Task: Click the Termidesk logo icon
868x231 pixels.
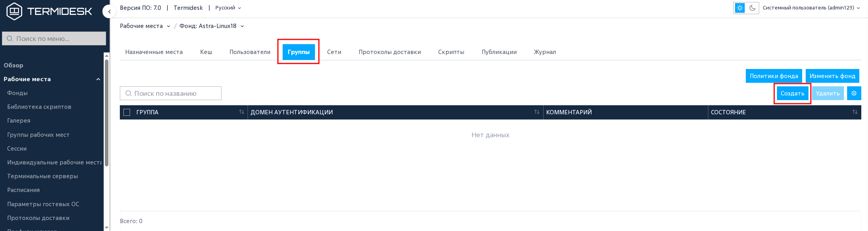Action: click(14, 11)
